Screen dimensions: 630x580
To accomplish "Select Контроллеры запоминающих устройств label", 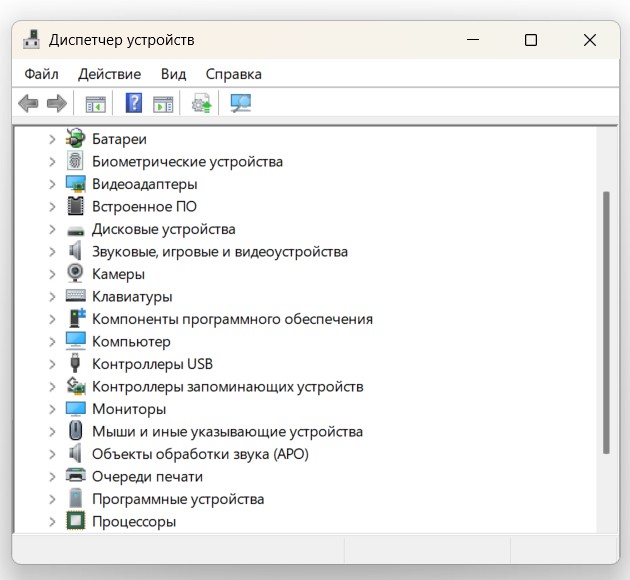I will pos(228,387).
